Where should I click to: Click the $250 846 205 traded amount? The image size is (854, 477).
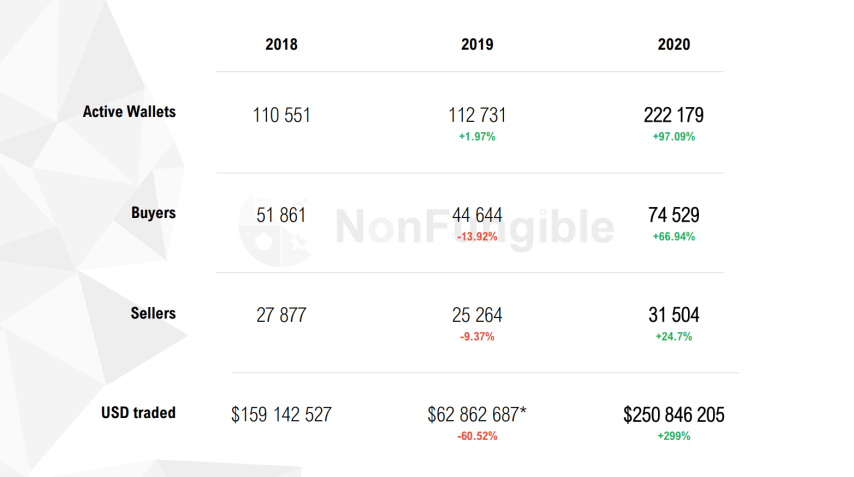[674, 415]
